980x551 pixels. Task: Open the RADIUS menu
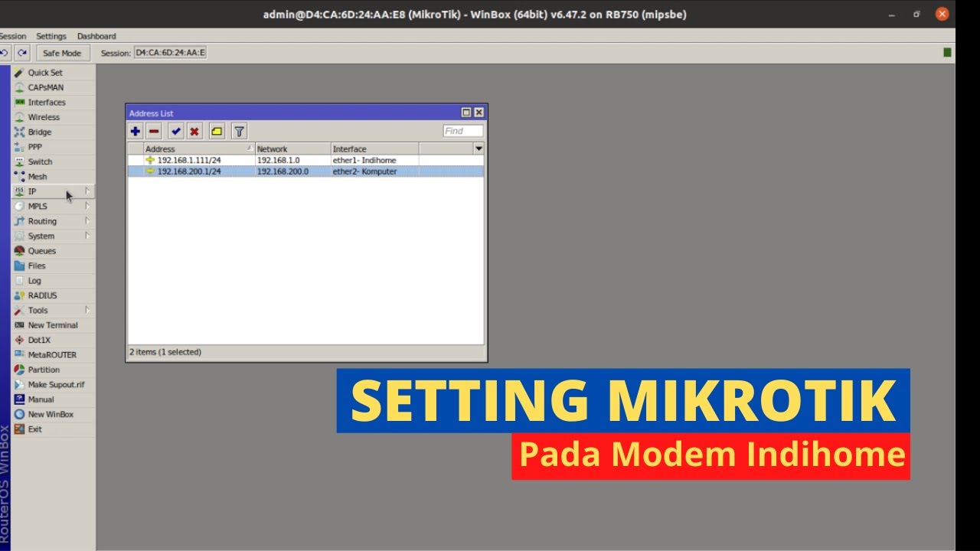(x=53, y=295)
